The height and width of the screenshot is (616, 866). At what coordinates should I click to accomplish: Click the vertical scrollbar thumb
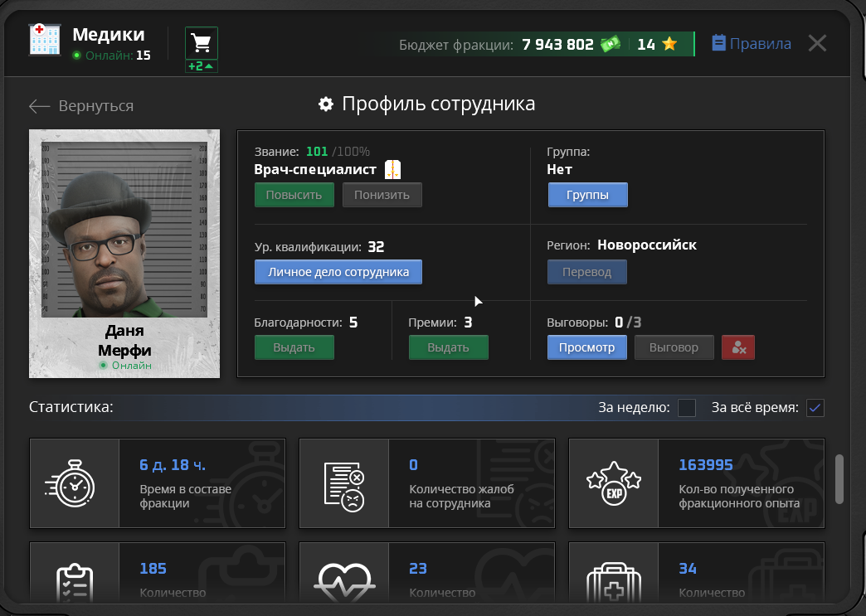[x=839, y=478]
